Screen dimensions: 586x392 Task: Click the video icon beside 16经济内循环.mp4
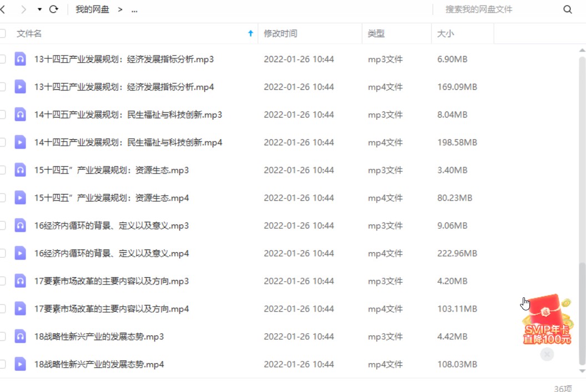pyautogui.click(x=21, y=253)
